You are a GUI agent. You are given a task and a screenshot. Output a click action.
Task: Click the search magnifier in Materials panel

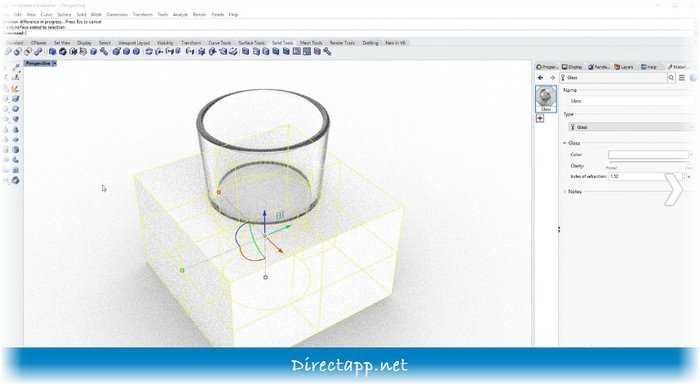tap(671, 78)
